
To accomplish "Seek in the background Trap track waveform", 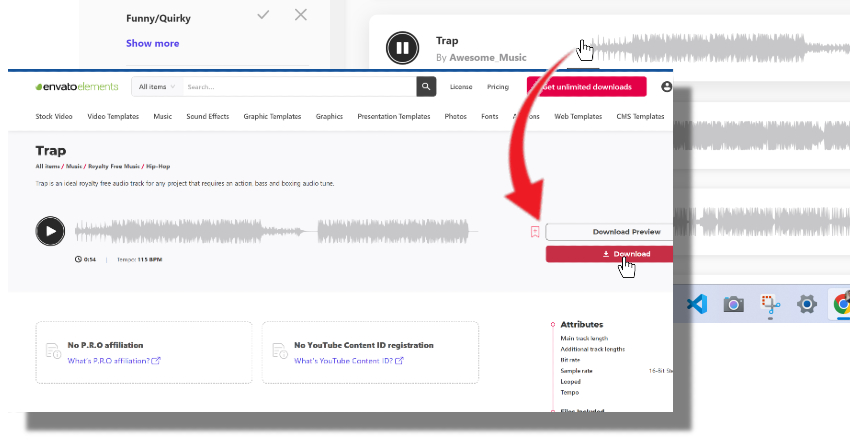I will [721, 49].
